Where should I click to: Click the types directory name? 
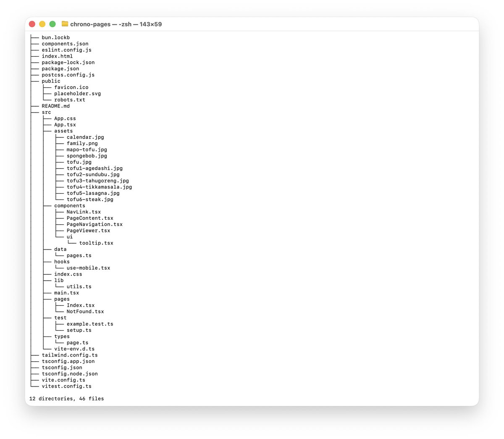point(62,336)
